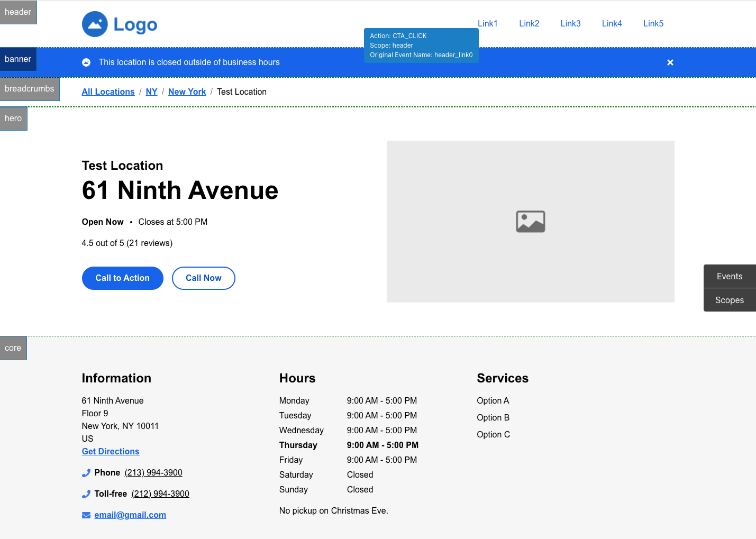Open the Scopes panel tab
Viewport: 756px width, 539px height.
click(x=730, y=300)
